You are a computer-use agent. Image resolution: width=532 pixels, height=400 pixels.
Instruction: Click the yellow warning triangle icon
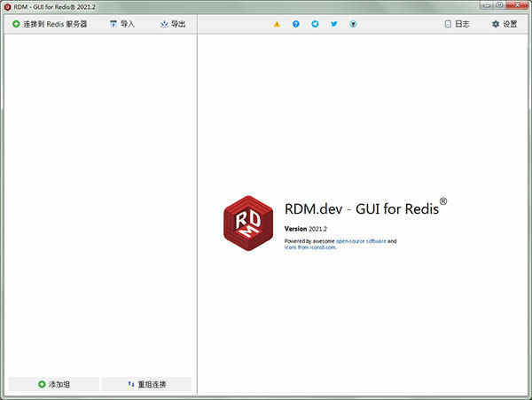tap(277, 24)
